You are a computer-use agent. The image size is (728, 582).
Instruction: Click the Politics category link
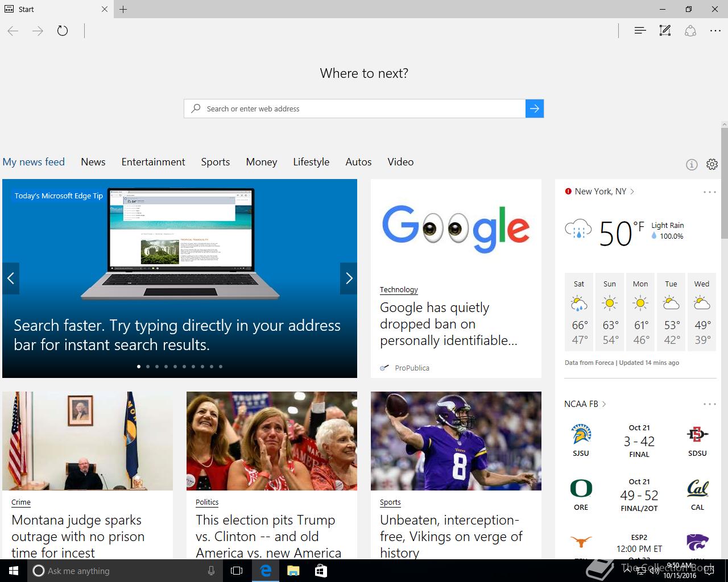click(207, 502)
